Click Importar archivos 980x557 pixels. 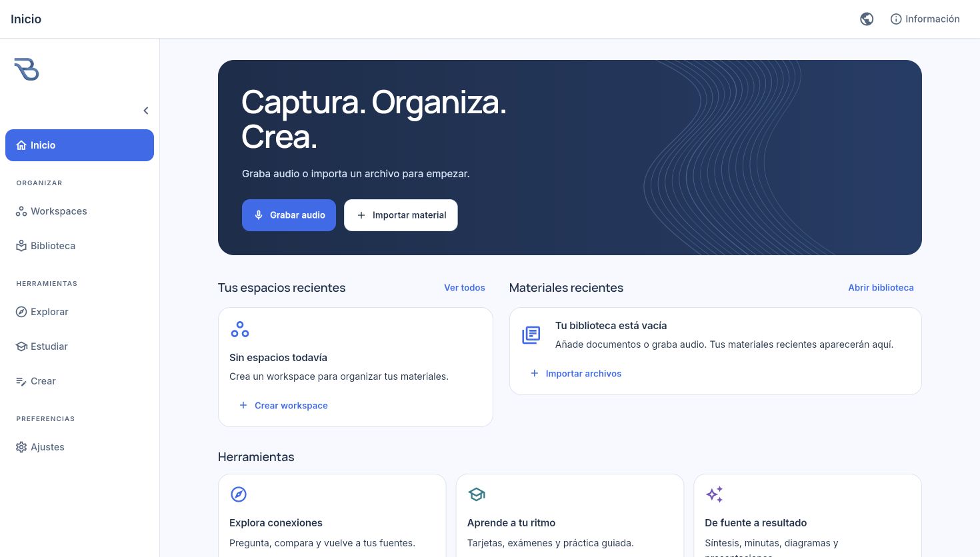coord(575,374)
